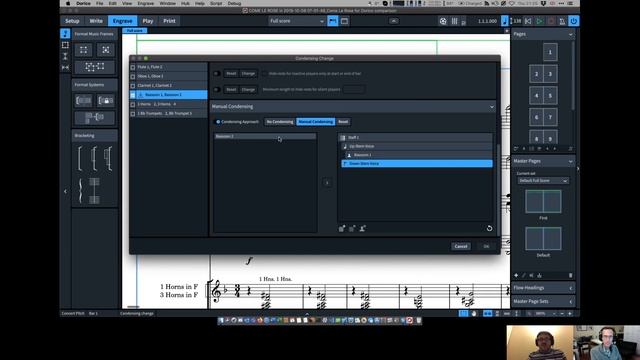Insert a sub-bracket from the Bracketing panel
640x360 pixels.
click(94, 158)
